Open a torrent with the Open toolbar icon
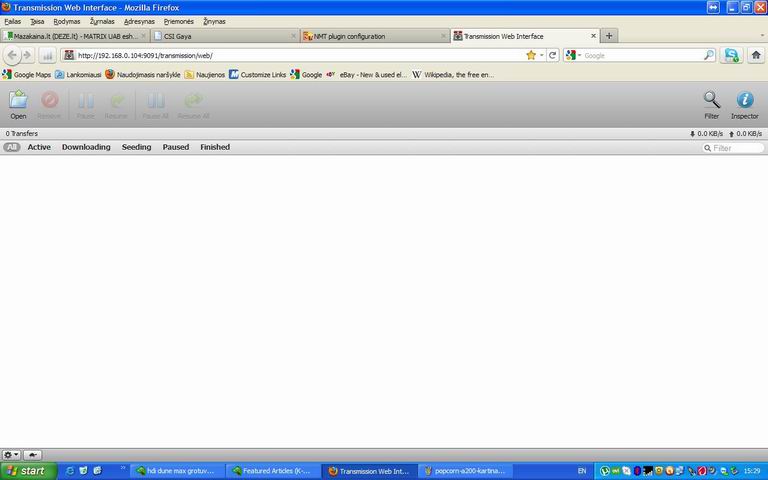 pos(18,104)
